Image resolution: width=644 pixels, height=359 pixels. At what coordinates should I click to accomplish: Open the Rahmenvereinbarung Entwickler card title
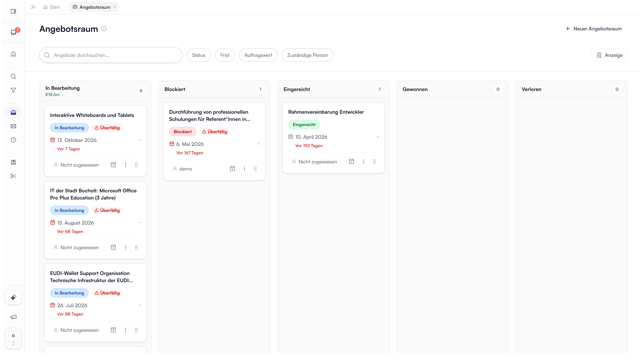326,112
